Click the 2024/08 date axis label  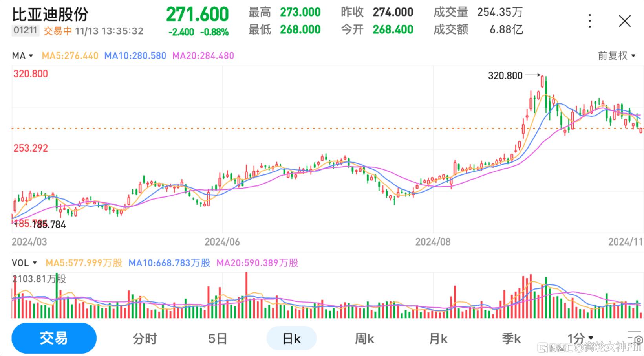433,242
